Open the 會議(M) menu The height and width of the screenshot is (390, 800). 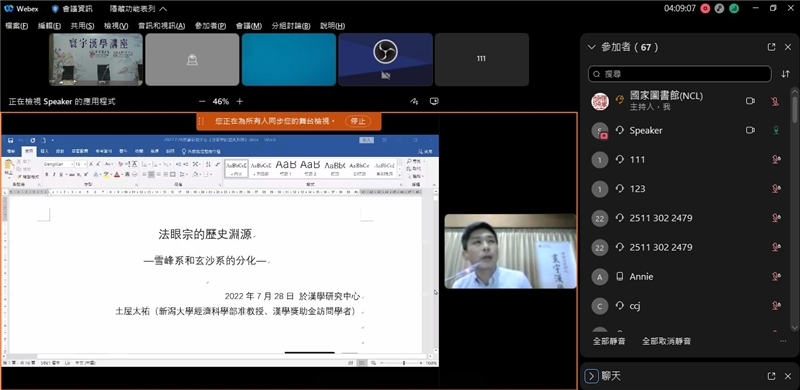click(x=248, y=26)
